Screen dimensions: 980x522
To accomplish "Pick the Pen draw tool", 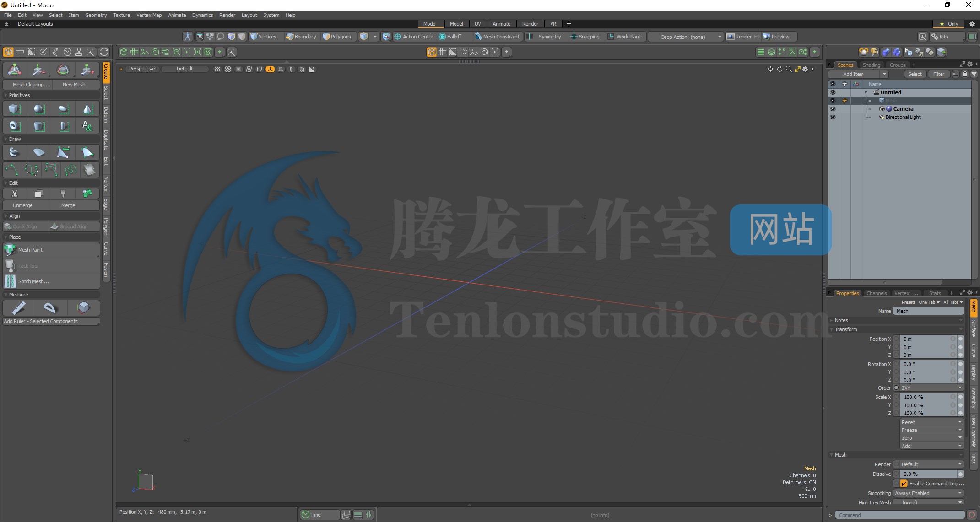I will click(63, 152).
